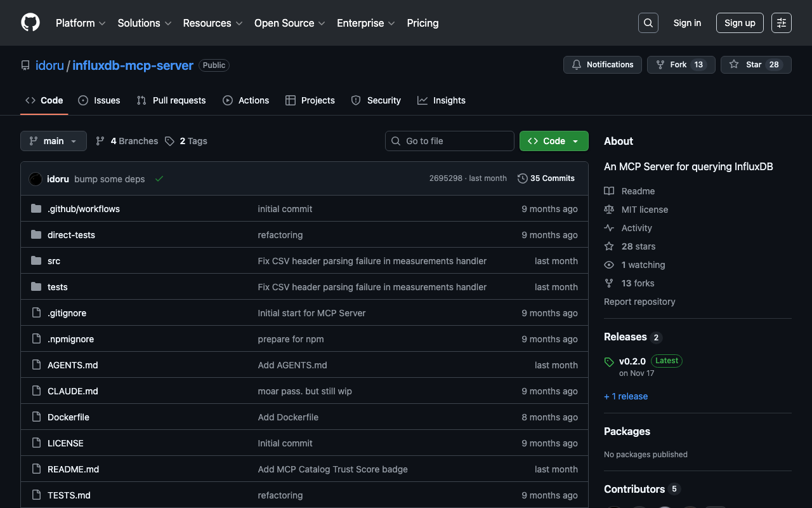Open search with magnifier icon

point(648,23)
